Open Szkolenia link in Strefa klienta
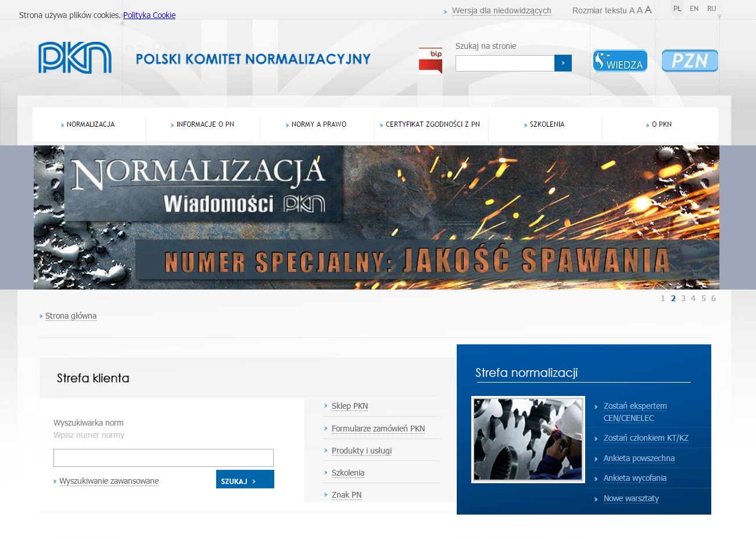 click(x=348, y=473)
